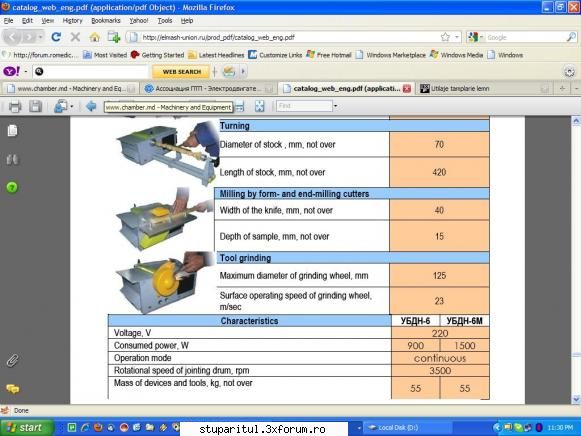
Task: Close the catalog_web_eng.pdf tab
Action: [407, 89]
